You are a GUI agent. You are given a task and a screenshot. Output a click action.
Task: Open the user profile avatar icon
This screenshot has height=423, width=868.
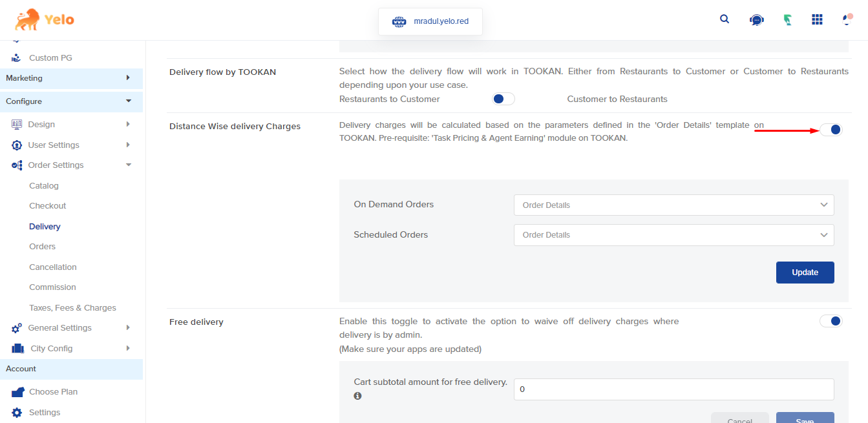pyautogui.click(x=847, y=19)
